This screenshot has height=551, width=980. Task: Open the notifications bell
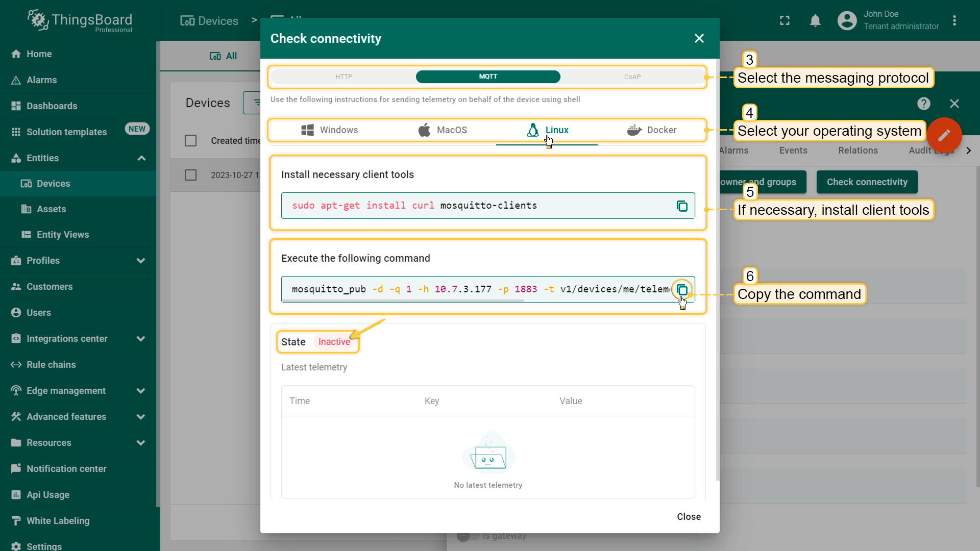815,21
